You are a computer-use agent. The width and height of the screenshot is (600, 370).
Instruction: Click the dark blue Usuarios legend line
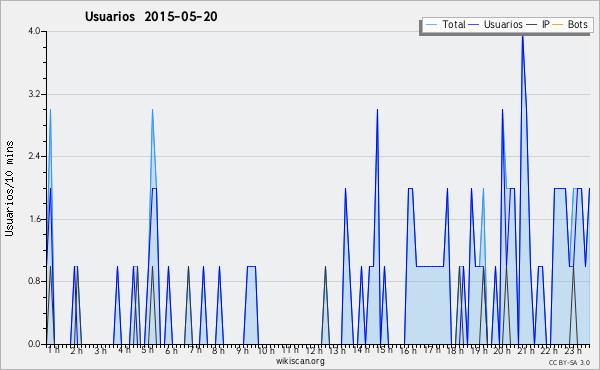(474, 25)
